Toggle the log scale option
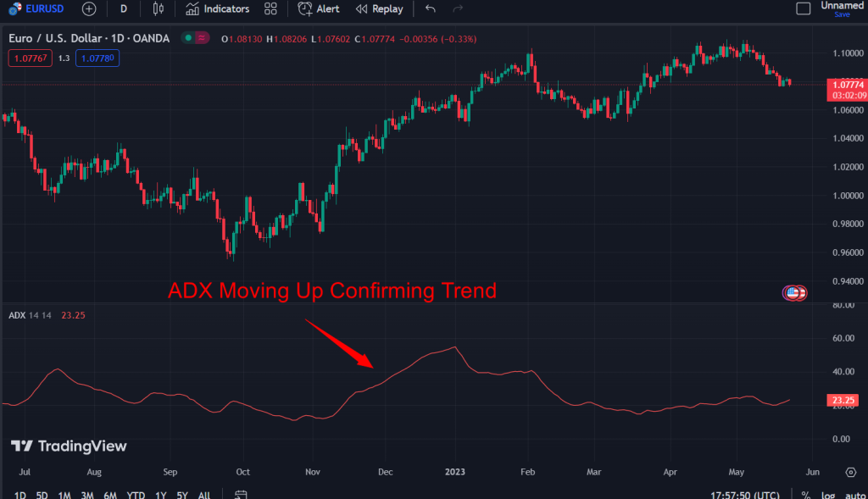 [x=827, y=495]
